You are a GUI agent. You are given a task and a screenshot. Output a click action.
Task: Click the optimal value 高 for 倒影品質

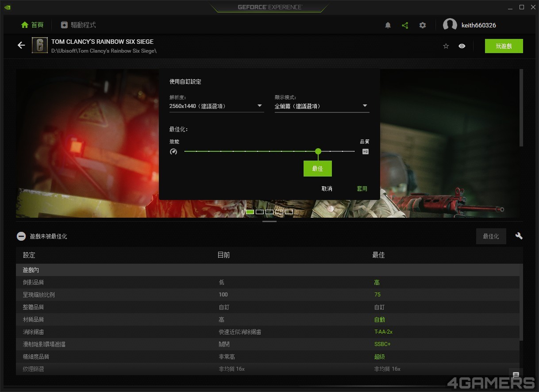point(377,282)
